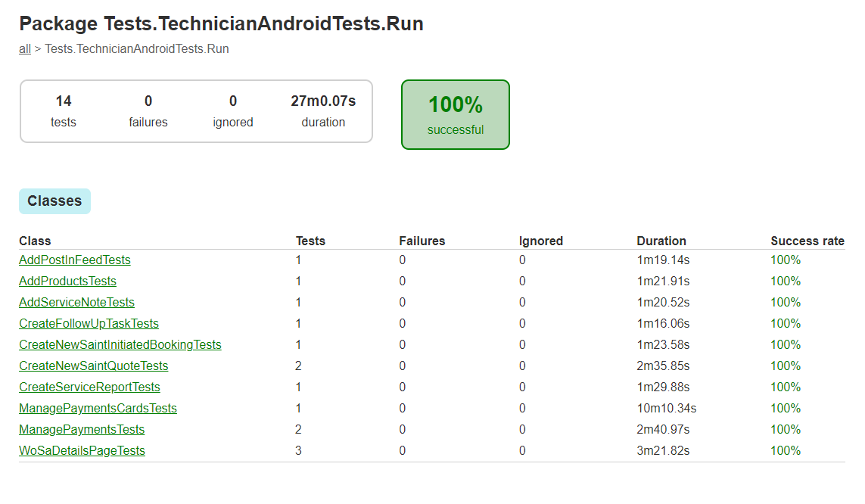The image size is (865, 504).
Task: Click duration value '2m40.97s'
Action: pyautogui.click(x=663, y=430)
